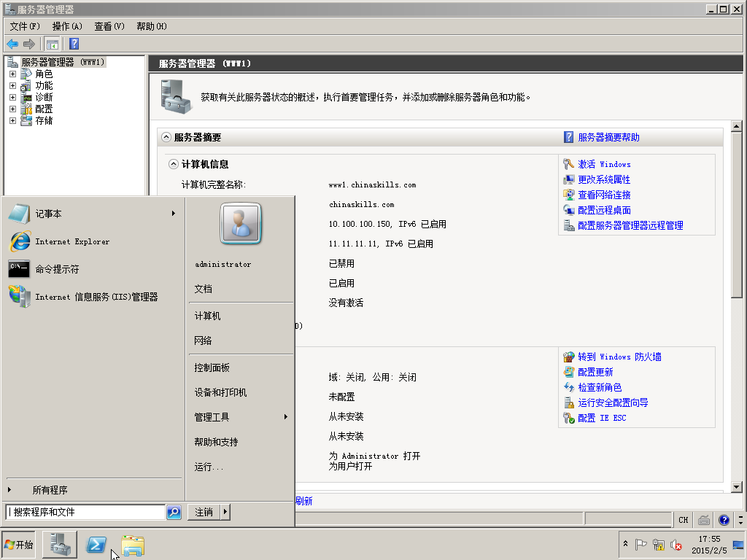
Task: Click 配置远程桌面 link
Action: (x=604, y=210)
